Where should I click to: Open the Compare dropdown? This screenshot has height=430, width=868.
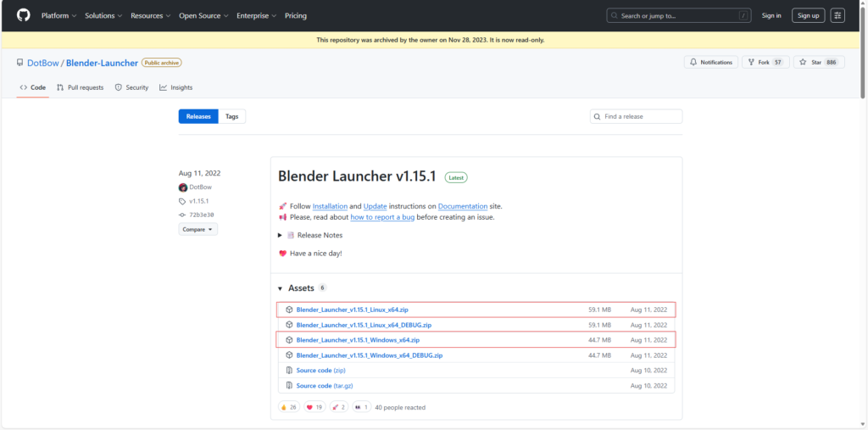198,229
